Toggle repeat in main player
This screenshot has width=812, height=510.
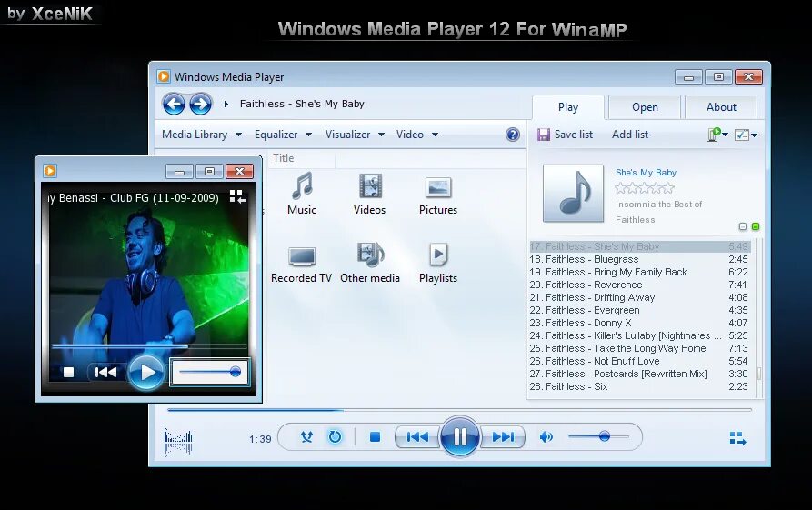(x=335, y=437)
